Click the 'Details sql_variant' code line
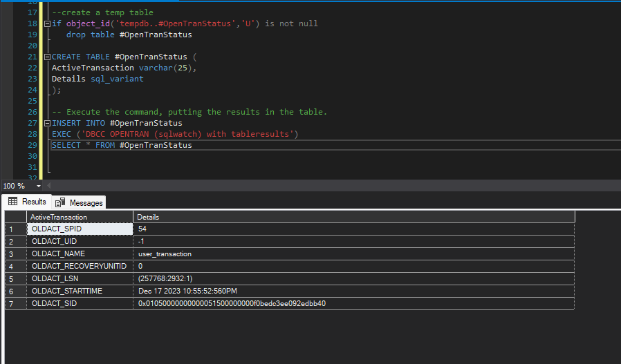Viewport: 621px width, 364px height. coord(98,79)
